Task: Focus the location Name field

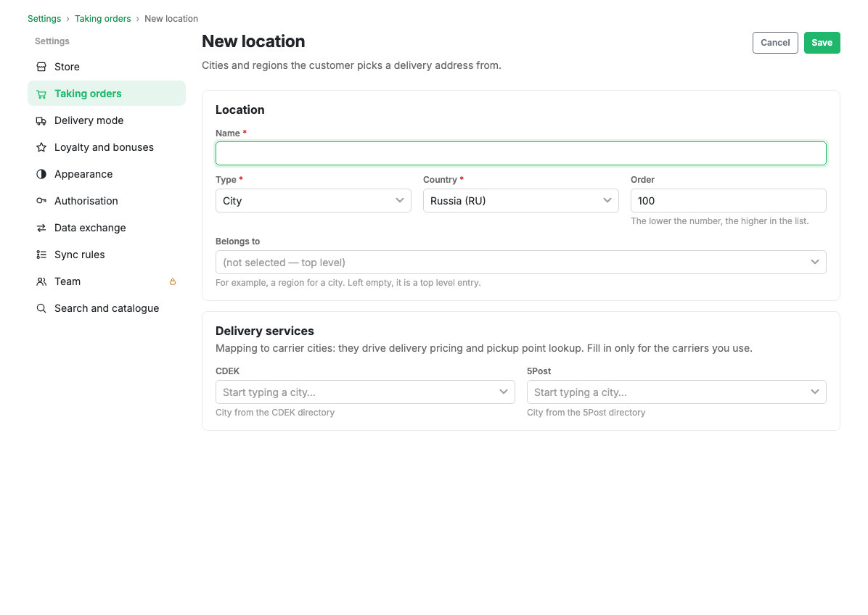Action: (x=521, y=153)
